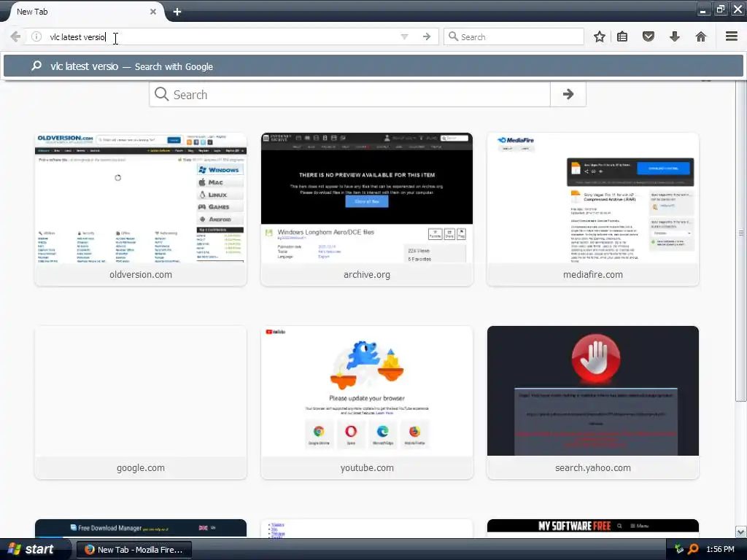
Task: Open the Free Download Manager tile
Action: click(141, 528)
